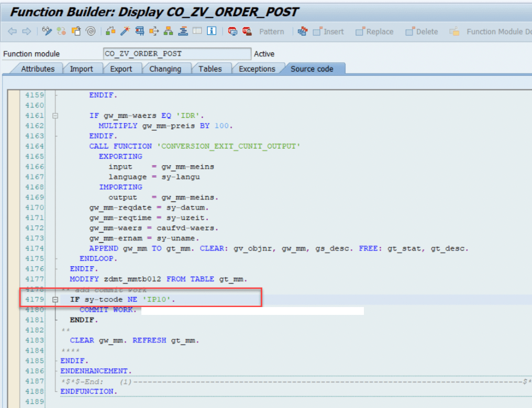This screenshot has height=408, width=532.
Task: Collapse the IF gw_mm-waers block
Action: click(55, 116)
